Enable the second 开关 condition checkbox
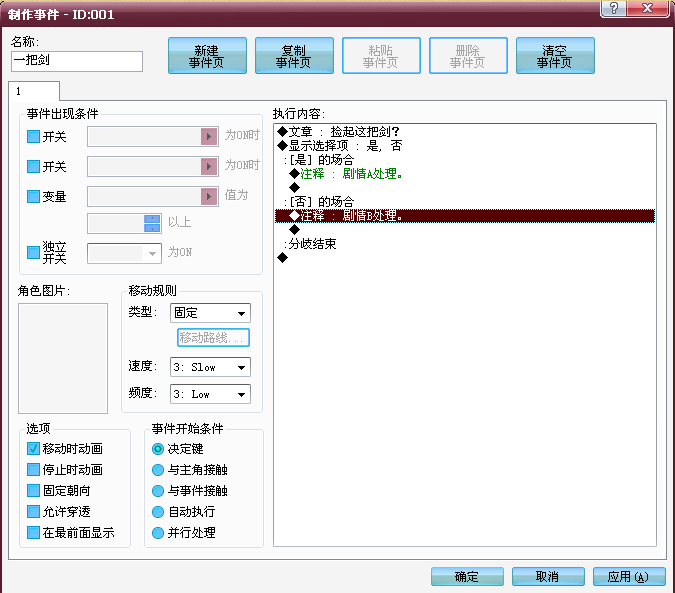The height and width of the screenshot is (593, 675). tap(34, 167)
